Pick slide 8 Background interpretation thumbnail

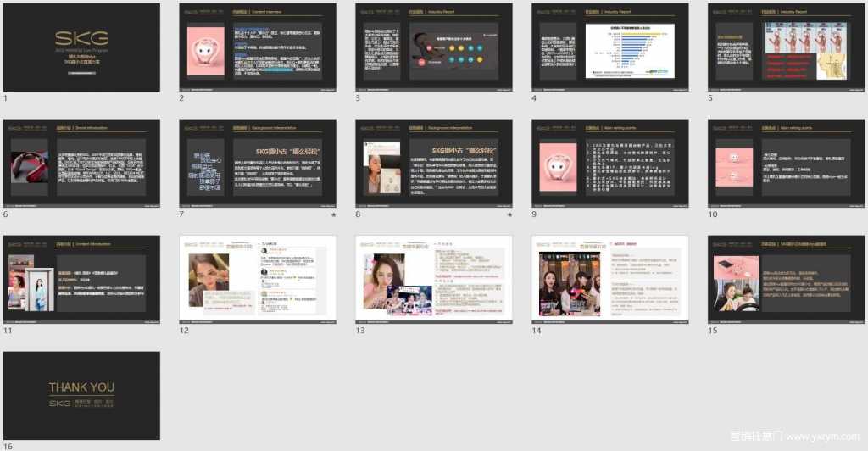pyautogui.click(x=434, y=163)
